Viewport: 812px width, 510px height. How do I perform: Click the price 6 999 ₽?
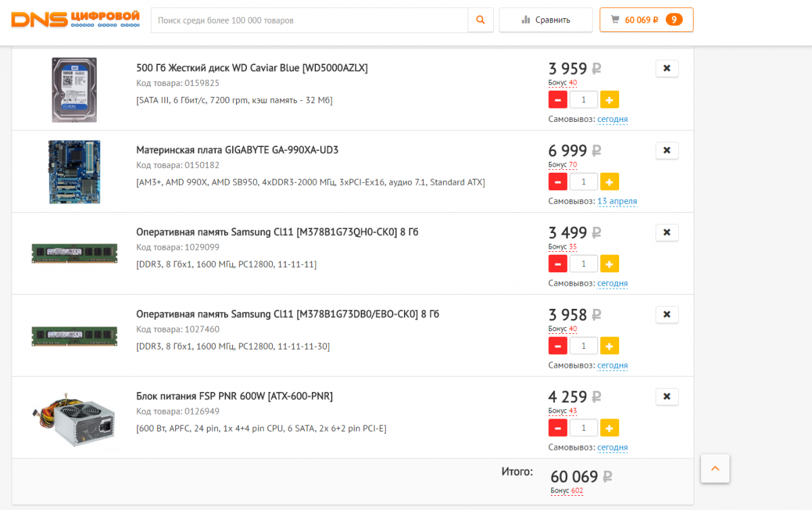[574, 150]
